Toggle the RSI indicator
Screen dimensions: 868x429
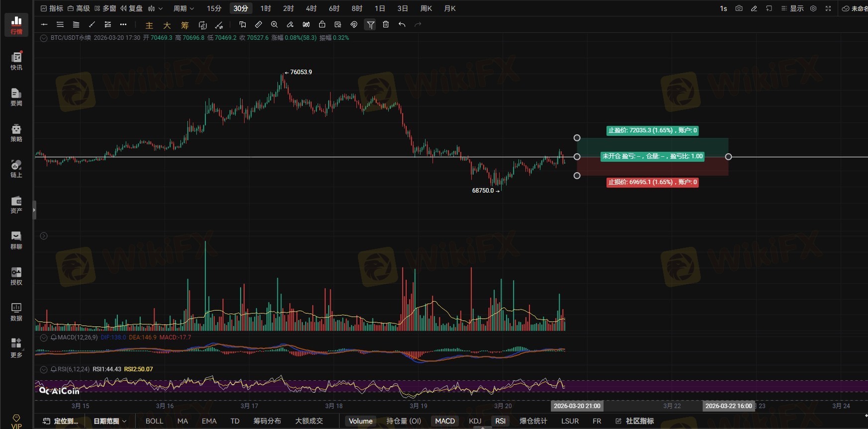click(x=500, y=421)
